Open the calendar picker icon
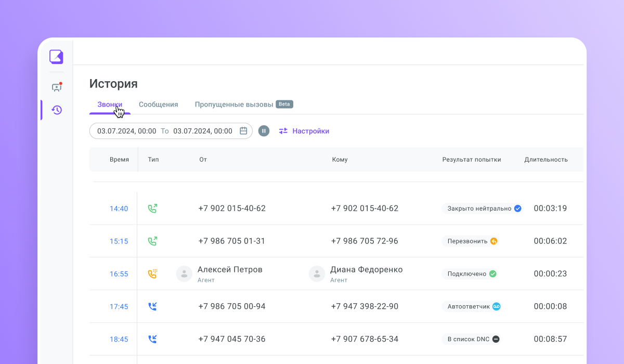The width and height of the screenshot is (624, 364). tap(243, 131)
